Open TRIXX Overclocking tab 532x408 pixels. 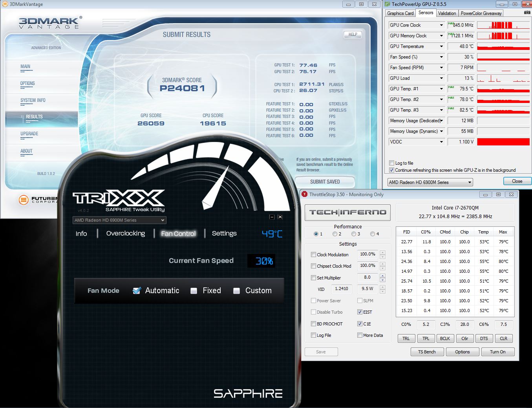(126, 233)
